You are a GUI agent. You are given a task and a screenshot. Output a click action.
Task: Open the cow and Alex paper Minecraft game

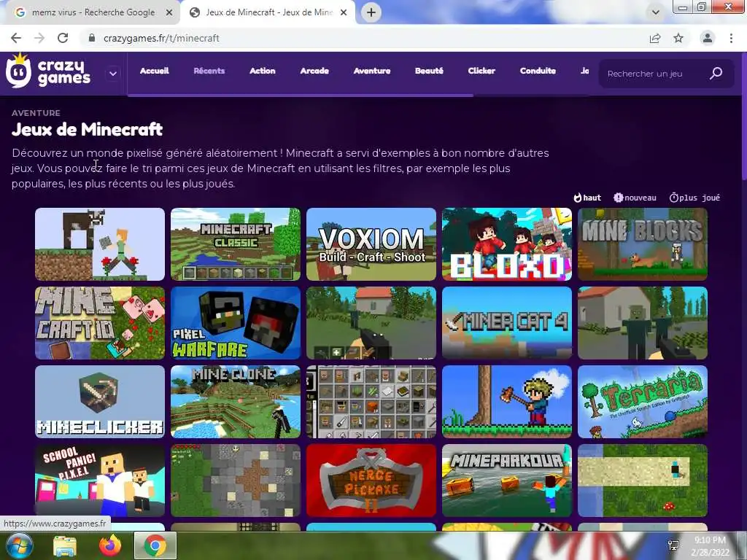[100, 244]
